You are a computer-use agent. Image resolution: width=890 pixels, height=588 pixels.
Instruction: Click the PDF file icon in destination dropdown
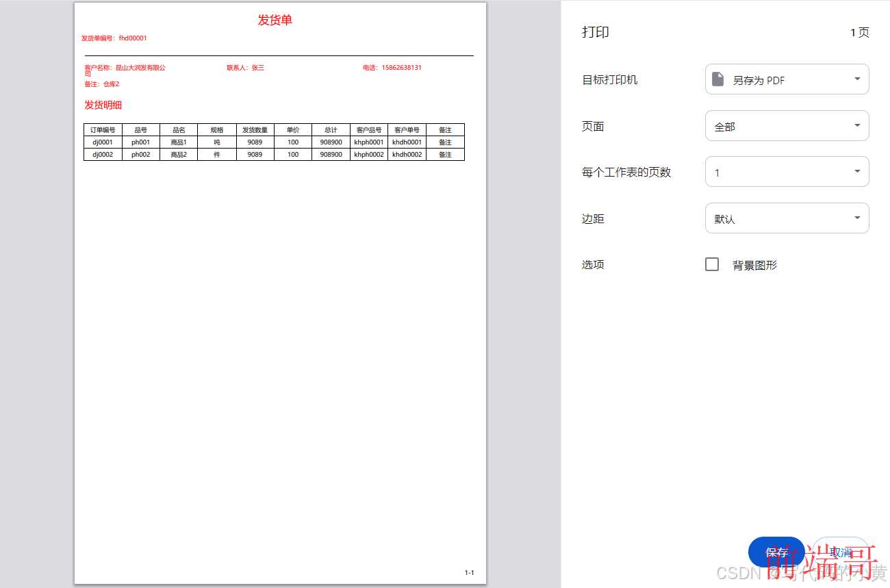(x=717, y=79)
